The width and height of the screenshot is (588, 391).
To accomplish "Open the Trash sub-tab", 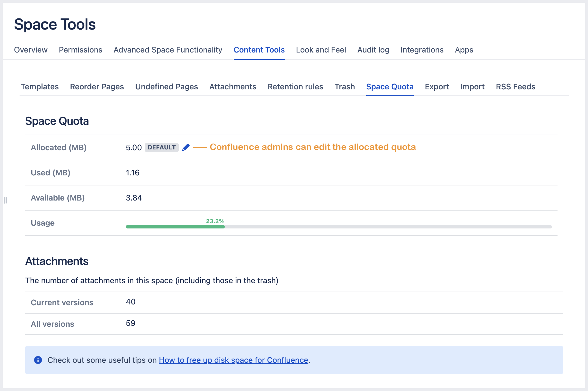I will tap(344, 87).
